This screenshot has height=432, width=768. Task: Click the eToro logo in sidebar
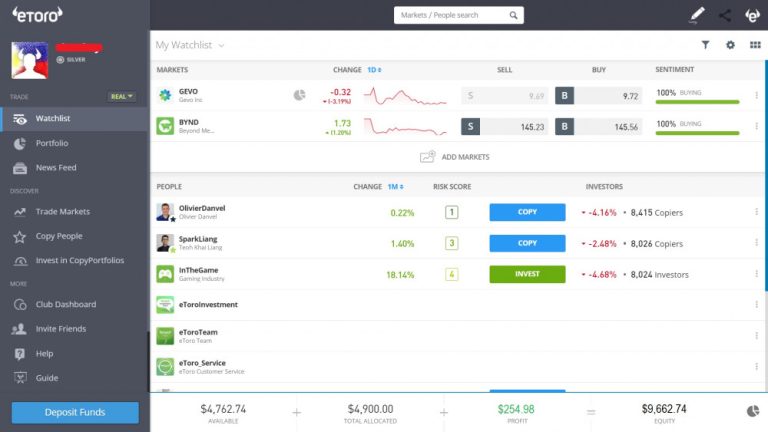pyautogui.click(x=38, y=15)
